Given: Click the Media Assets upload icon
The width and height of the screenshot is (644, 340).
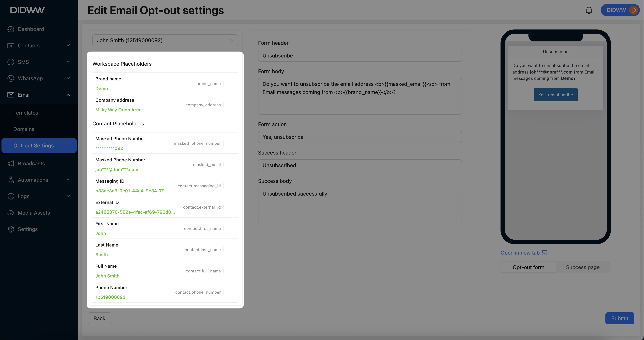Looking at the screenshot, I should [11, 213].
